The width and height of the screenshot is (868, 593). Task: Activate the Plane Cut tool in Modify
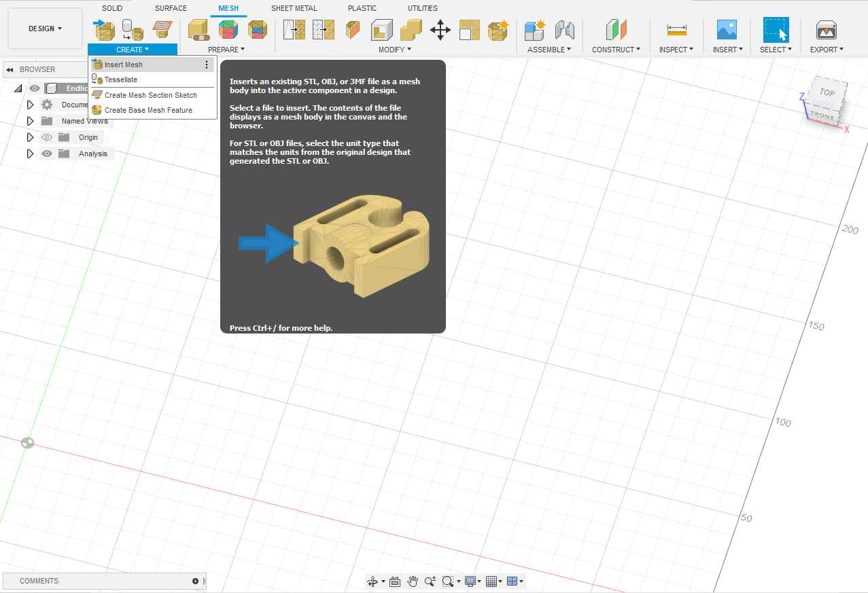pyautogui.click(x=353, y=30)
